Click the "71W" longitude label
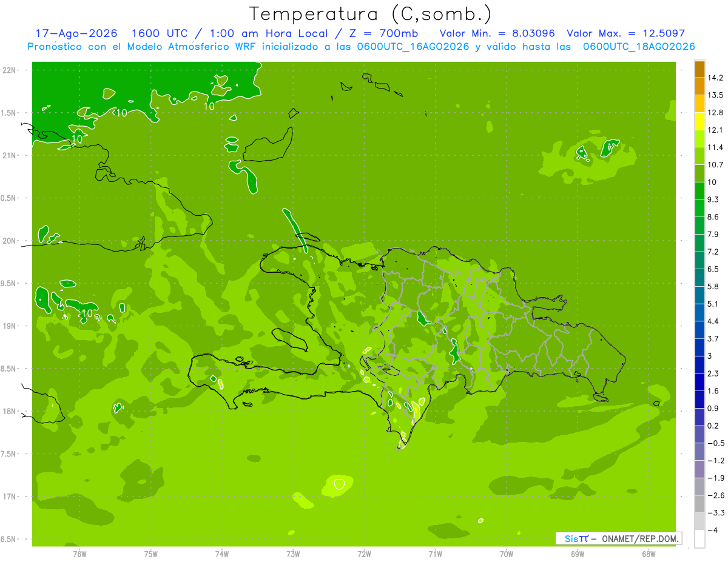This screenshot has height=562, width=728. [435, 554]
